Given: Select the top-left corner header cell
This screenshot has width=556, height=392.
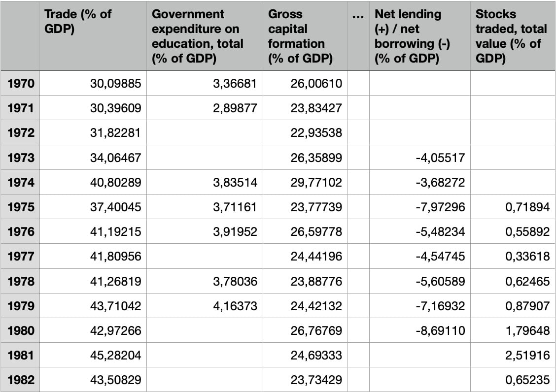Looking at the screenshot, I should [20, 35].
